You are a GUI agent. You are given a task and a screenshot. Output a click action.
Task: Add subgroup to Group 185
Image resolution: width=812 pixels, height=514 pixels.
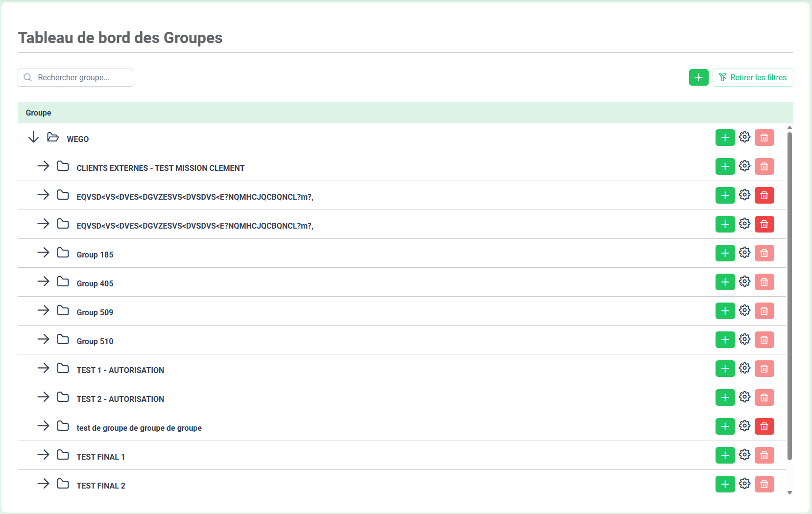(x=725, y=253)
